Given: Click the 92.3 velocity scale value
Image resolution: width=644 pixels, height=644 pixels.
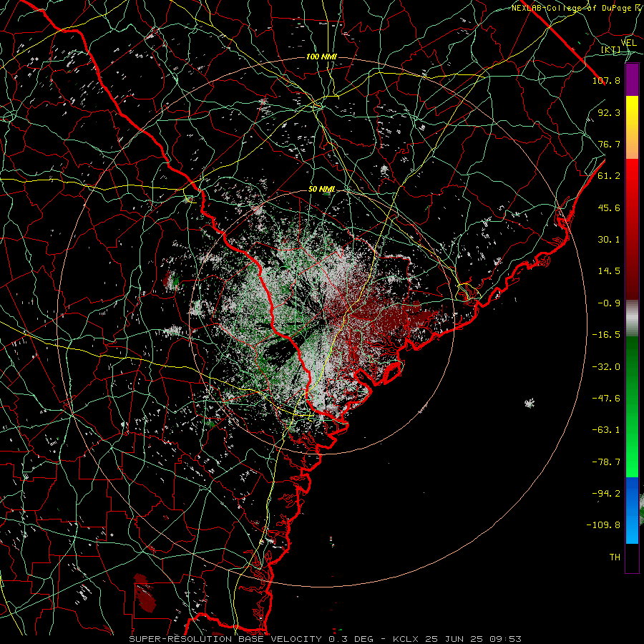Looking at the screenshot, I should tap(609, 112).
